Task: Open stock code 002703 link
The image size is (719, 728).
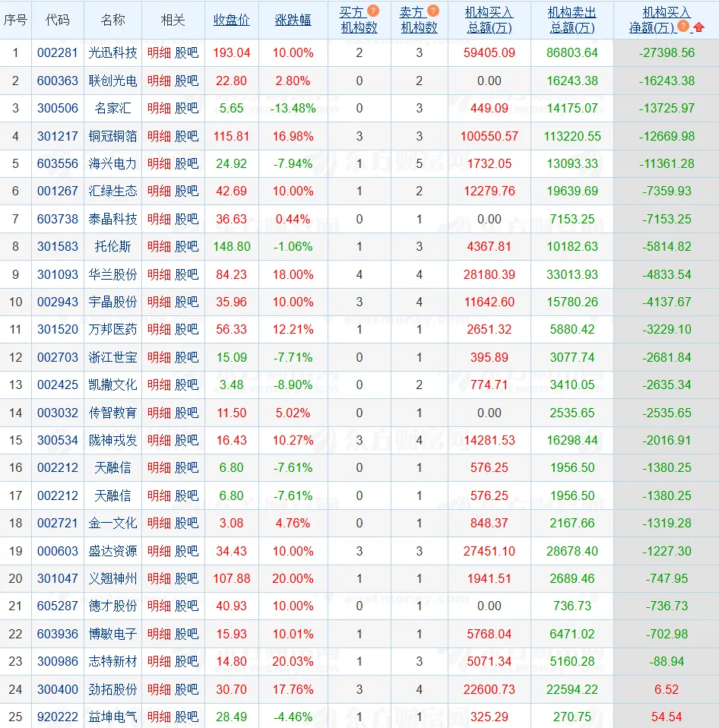Action: tap(58, 357)
